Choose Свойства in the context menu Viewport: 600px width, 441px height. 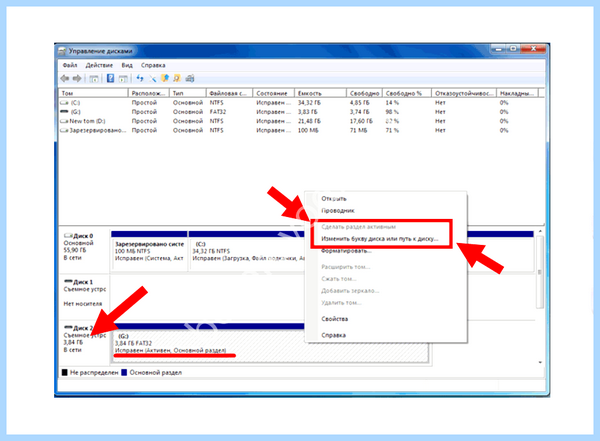(x=386, y=319)
